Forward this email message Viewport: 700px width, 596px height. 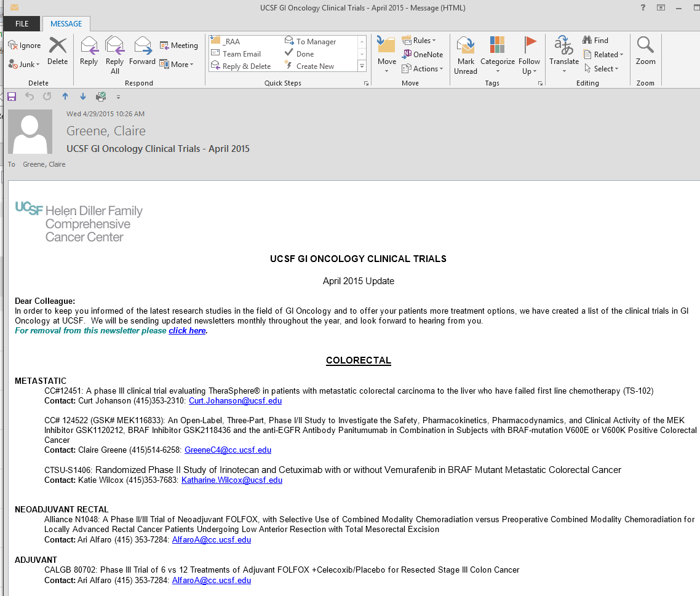click(143, 51)
